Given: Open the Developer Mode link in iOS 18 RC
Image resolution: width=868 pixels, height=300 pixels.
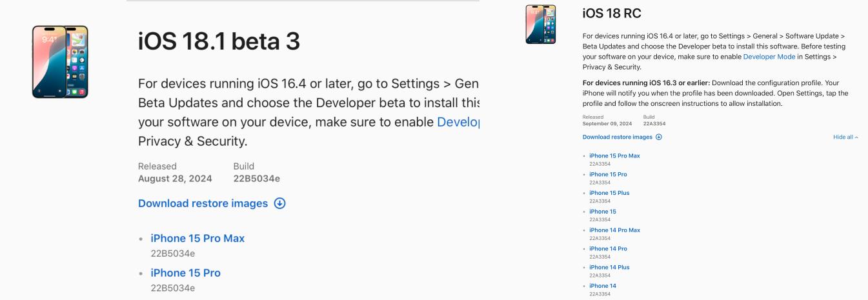Looking at the screenshot, I should click(769, 57).
